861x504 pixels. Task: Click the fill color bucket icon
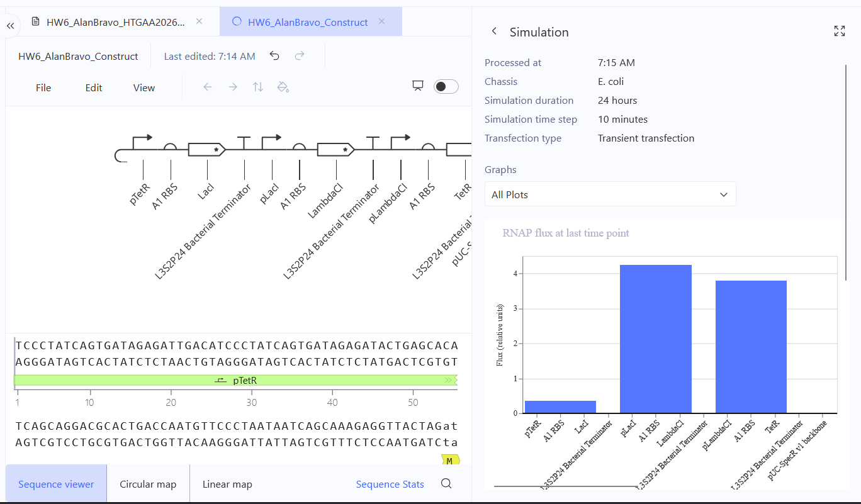(x=283, y=87)
